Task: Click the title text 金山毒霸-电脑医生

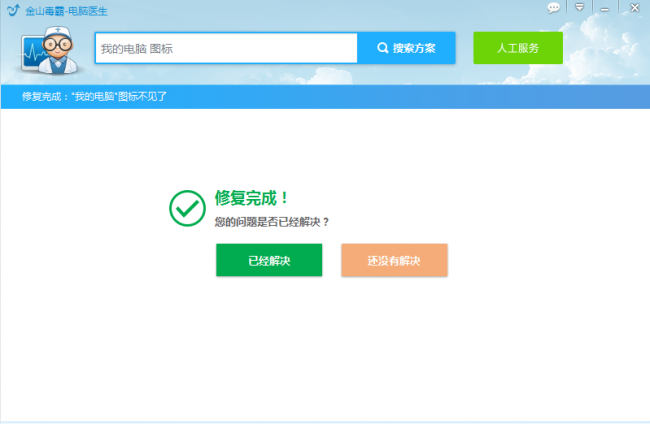Action: tap(66, 11)
